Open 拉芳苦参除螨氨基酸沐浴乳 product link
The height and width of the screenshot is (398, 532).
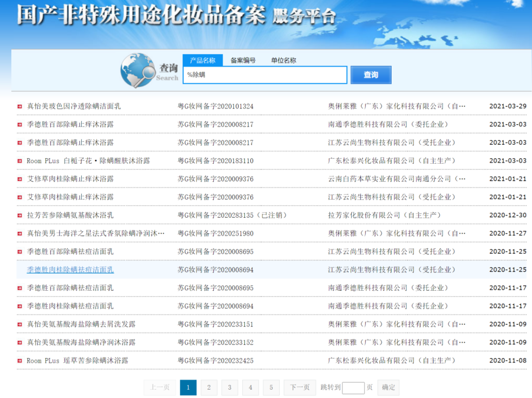coord(70,215)
